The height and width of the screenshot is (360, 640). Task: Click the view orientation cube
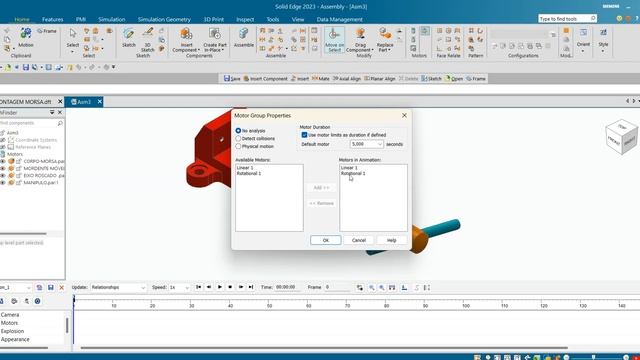(x=621, y=138)
